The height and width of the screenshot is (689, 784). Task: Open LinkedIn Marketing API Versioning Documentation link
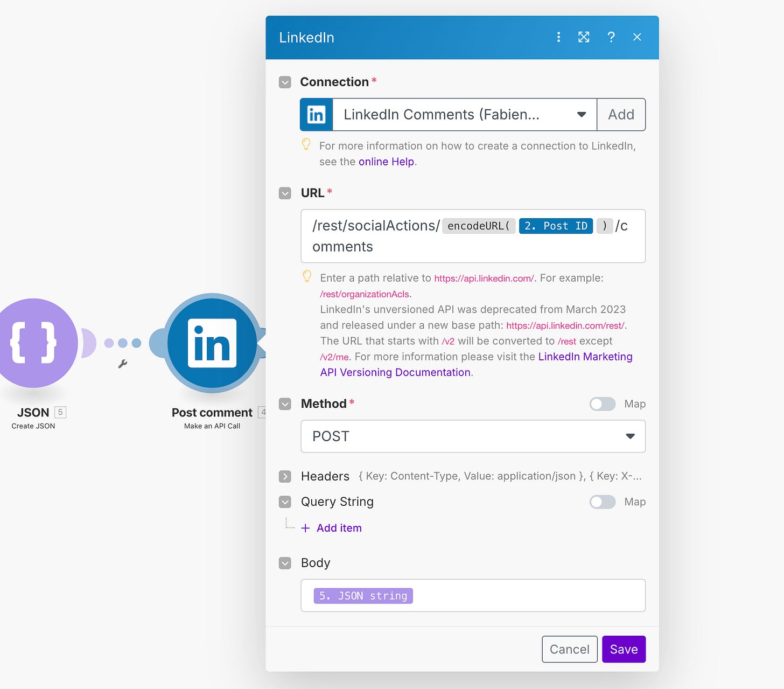coord(477,364)
